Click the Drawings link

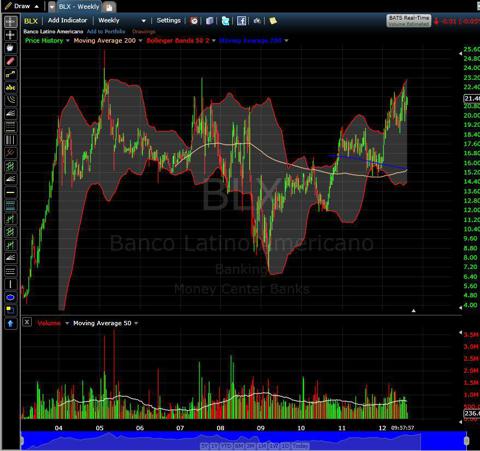click(144, 32)
